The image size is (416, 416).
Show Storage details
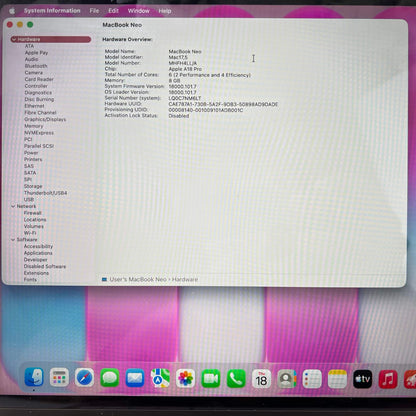33,186
